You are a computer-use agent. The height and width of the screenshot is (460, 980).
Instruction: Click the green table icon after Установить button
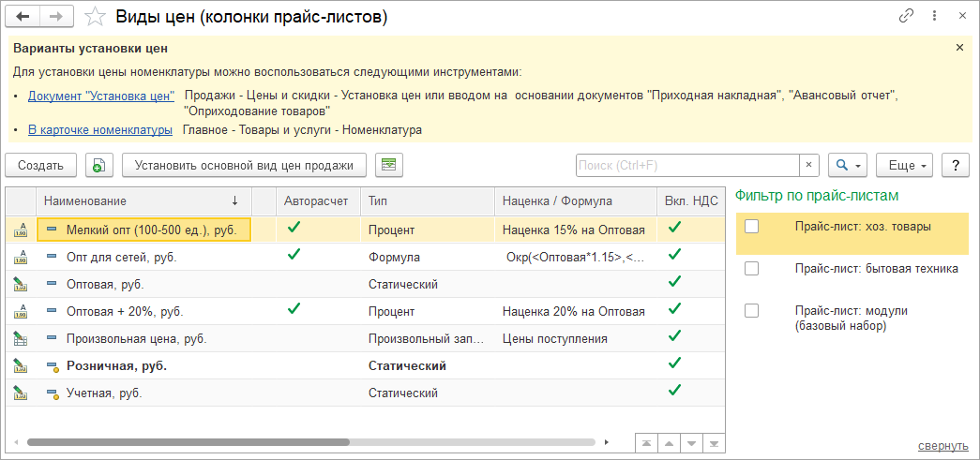click(389, 166)
